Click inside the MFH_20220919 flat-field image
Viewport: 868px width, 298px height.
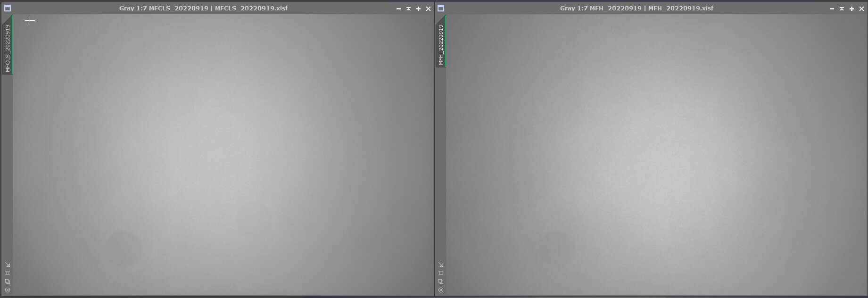[x=656, y=155]
